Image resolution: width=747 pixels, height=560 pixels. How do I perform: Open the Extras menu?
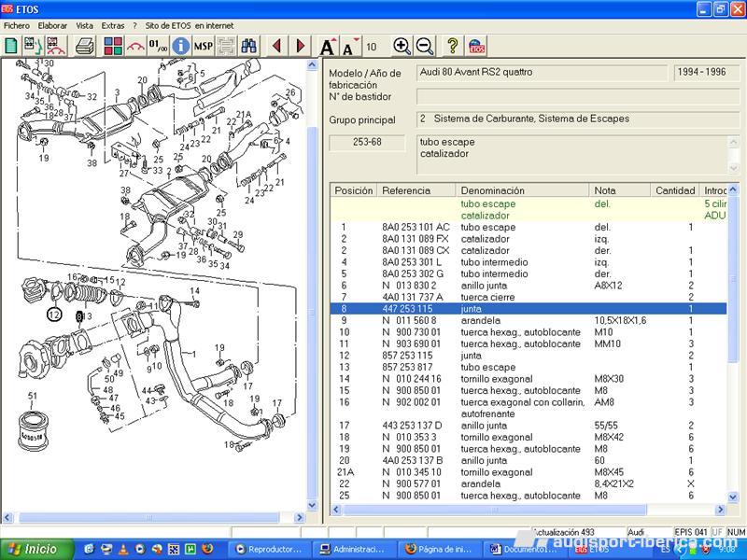pyautogui.click(x=112, y=26)
